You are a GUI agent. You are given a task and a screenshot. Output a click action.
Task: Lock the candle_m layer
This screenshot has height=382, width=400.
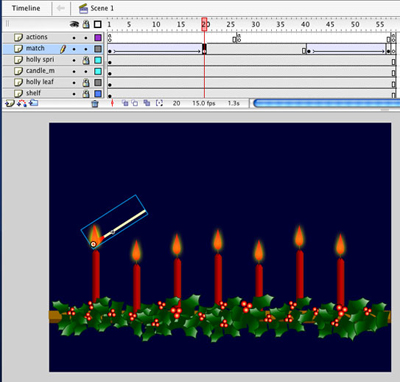tap(86, 72)
